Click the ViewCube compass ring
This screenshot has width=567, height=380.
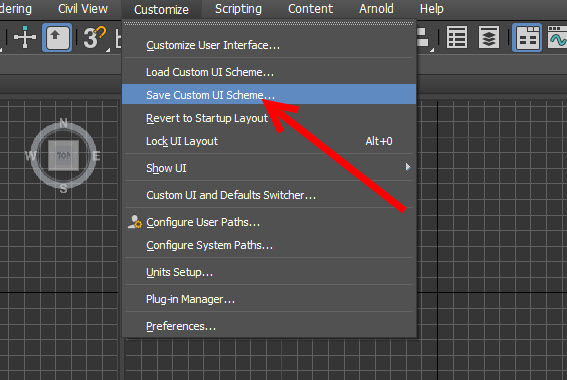63,155
